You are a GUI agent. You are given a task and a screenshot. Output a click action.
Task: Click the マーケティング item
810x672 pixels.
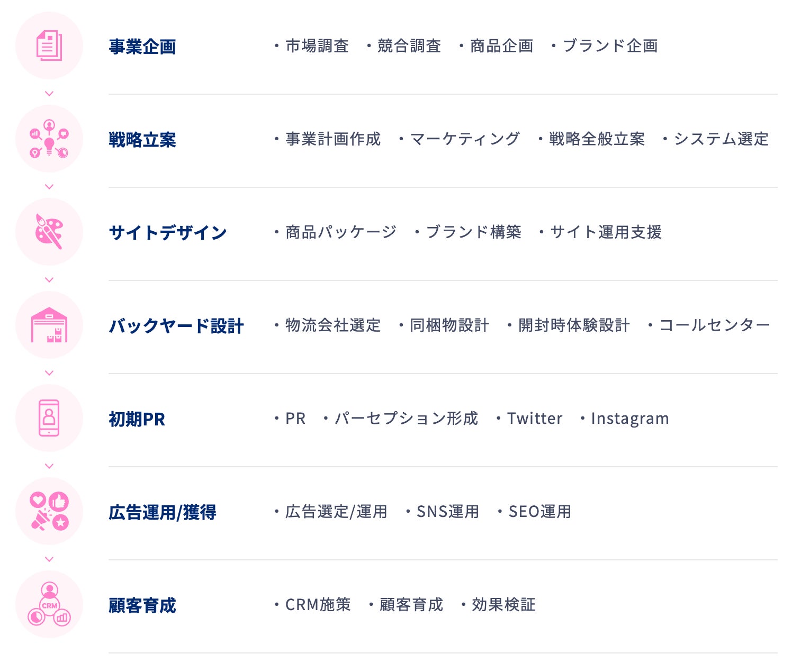point(465,139)
